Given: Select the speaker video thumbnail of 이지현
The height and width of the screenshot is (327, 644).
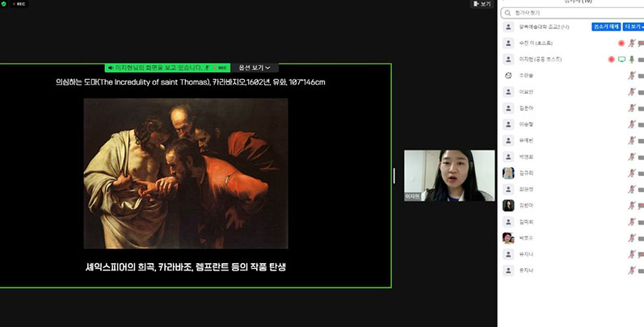Looking at the screenshot, I should coord(449,175).
